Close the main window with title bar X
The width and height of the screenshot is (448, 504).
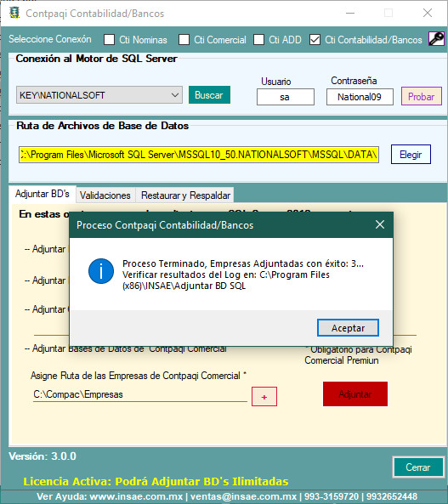[x=428, y=14]
